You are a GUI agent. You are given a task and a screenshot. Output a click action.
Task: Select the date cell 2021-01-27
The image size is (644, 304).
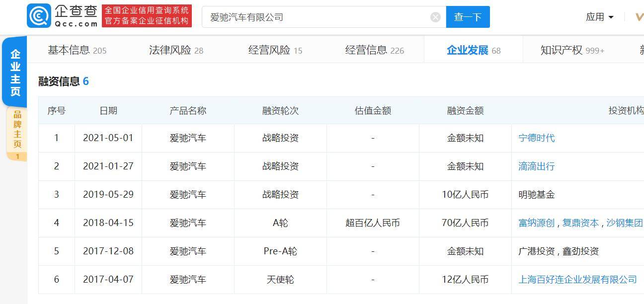tap(108, 166)
